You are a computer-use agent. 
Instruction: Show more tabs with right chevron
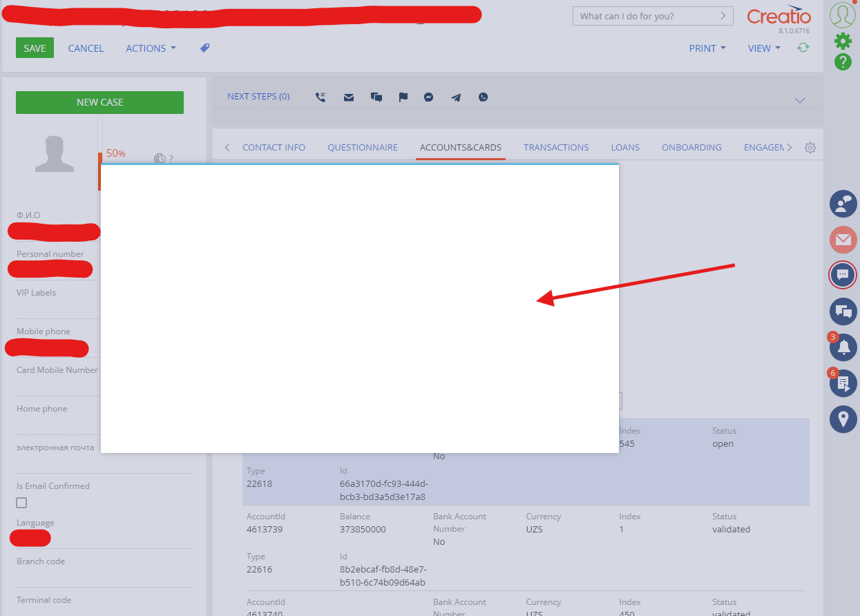tap(790, 147)
